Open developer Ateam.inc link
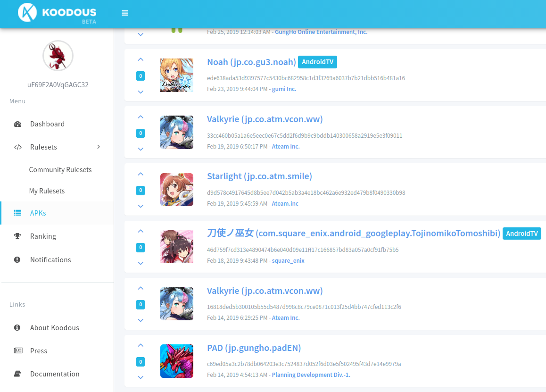 [285, 203]
